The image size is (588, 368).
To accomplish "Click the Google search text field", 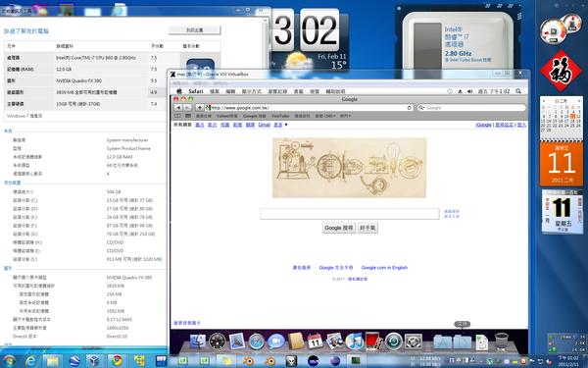I will click(x=350, y=214).
